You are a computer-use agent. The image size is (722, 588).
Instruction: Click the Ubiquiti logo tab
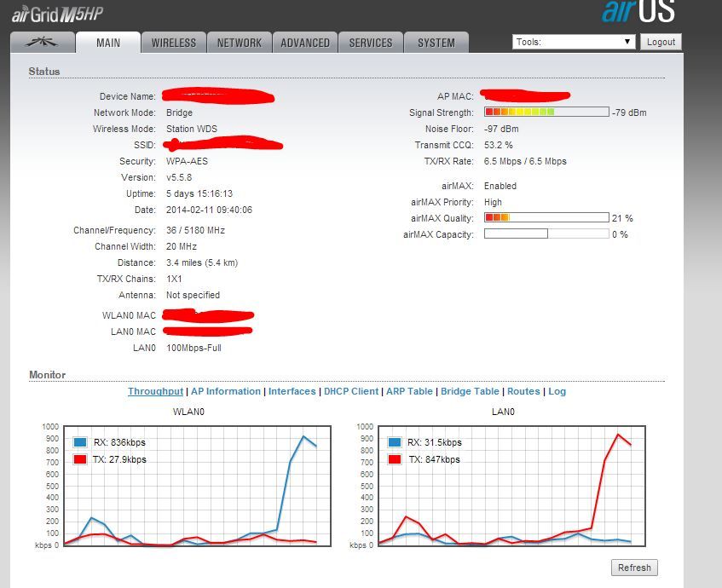(41, 43)
